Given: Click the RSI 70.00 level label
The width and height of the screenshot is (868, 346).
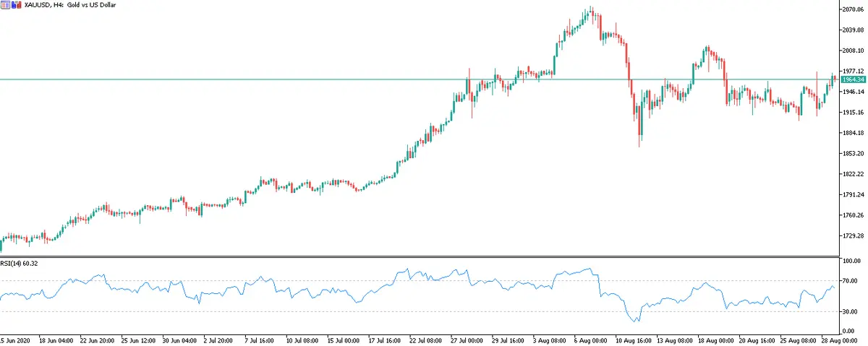Looking at the screenshot, I should point(851,280).
